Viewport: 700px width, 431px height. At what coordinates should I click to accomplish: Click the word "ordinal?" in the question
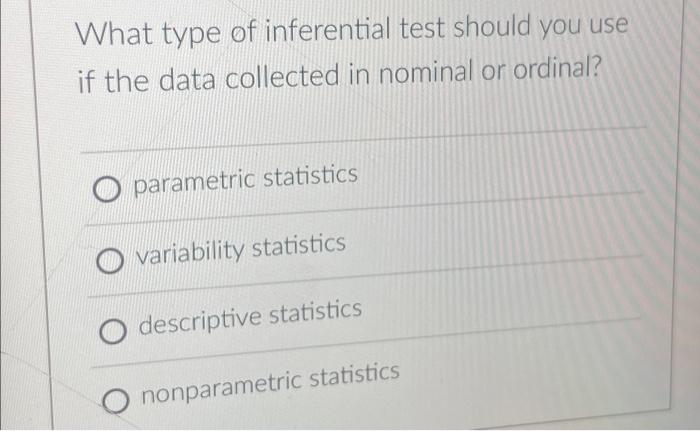[x=557, y=69]
